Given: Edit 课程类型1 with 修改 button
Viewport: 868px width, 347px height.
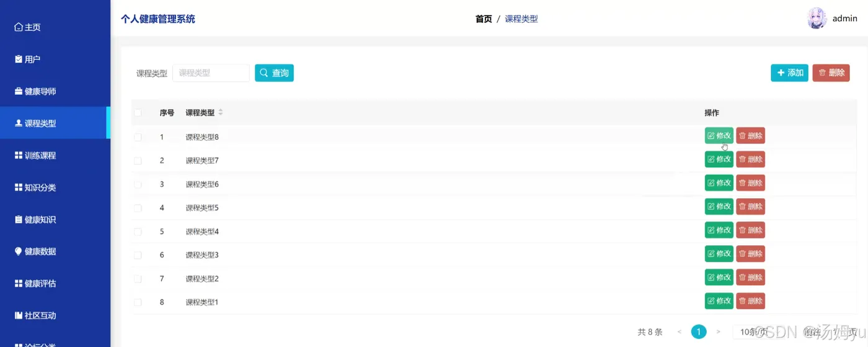Looking at the screenshot, I should coord(719,300).
